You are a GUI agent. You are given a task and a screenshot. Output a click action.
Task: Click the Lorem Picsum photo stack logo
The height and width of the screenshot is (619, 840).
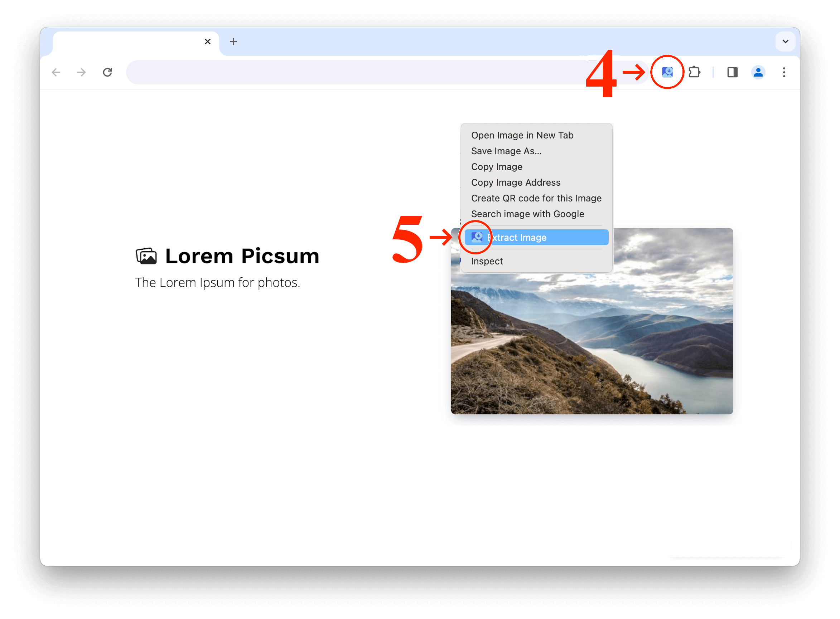point(146,256)
